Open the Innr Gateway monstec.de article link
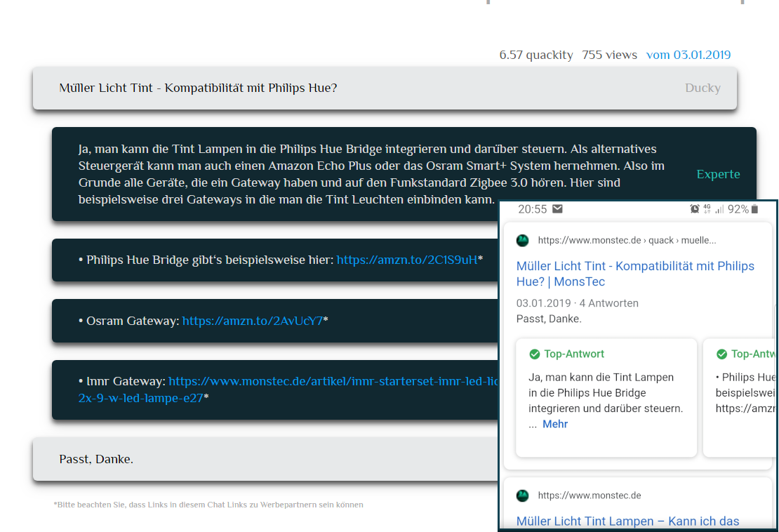 (288, 390)
